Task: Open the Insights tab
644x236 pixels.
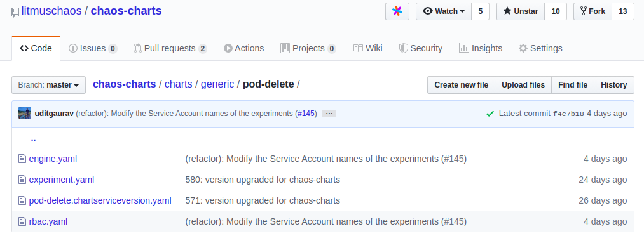Action: click(x=481, y=48)
